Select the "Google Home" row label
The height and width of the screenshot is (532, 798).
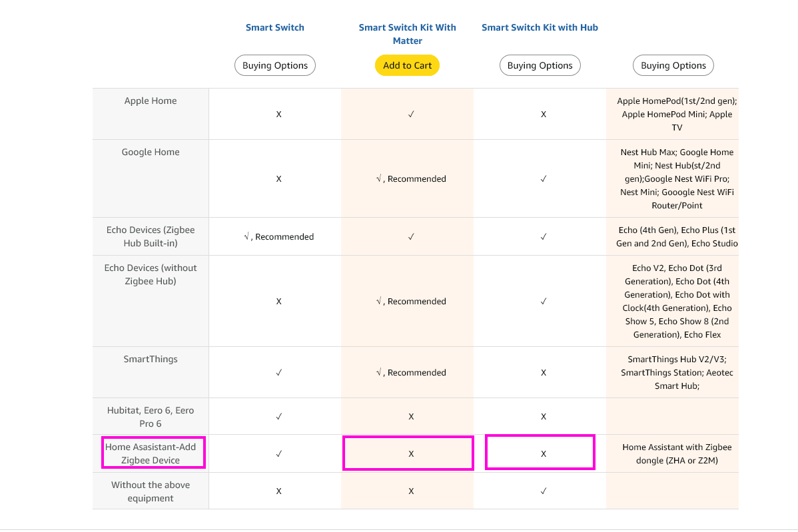(151, 152)
